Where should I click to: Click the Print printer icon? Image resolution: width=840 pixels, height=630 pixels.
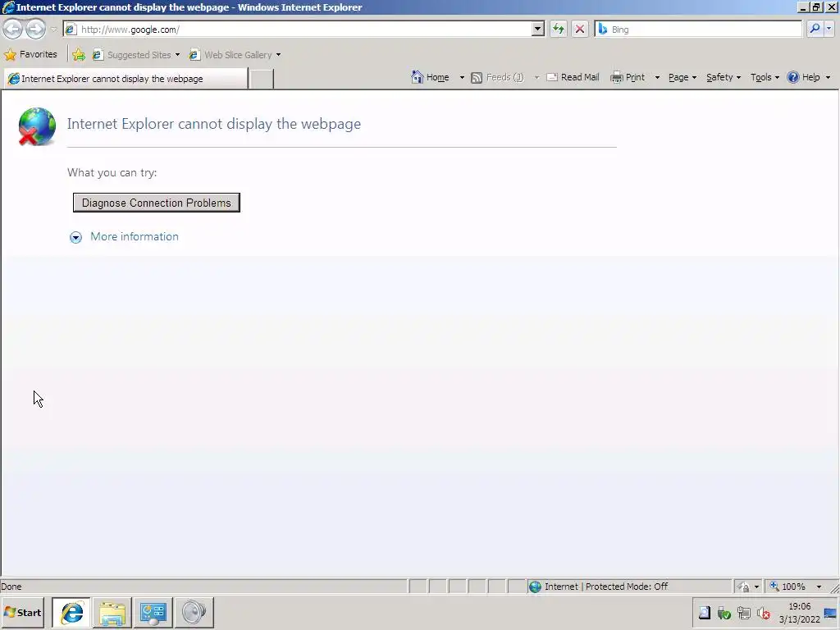click(x=617, y=78)
